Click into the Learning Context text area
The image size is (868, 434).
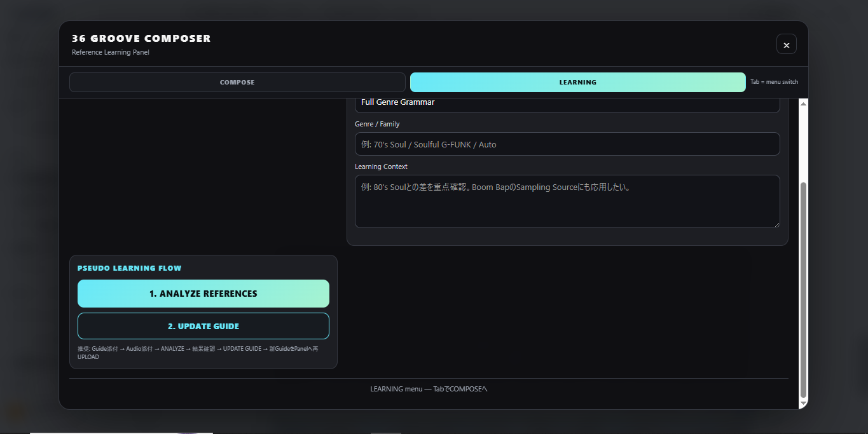click(x=567, y=201)
